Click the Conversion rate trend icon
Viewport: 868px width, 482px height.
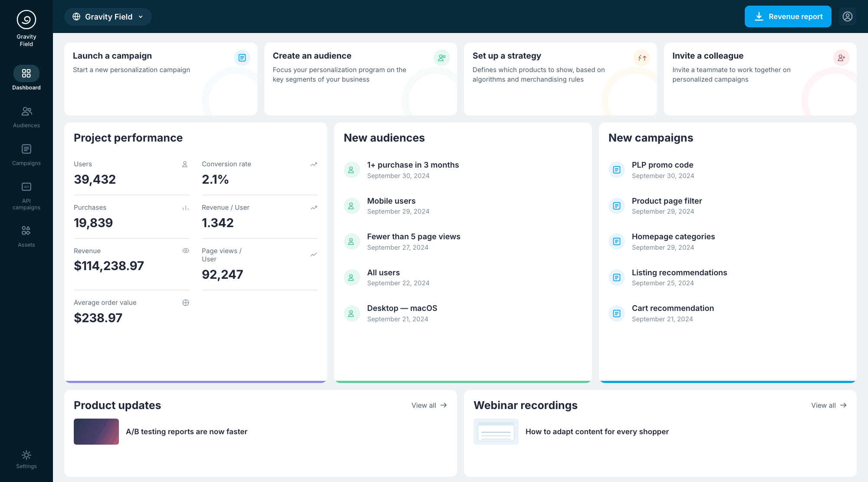314,164
